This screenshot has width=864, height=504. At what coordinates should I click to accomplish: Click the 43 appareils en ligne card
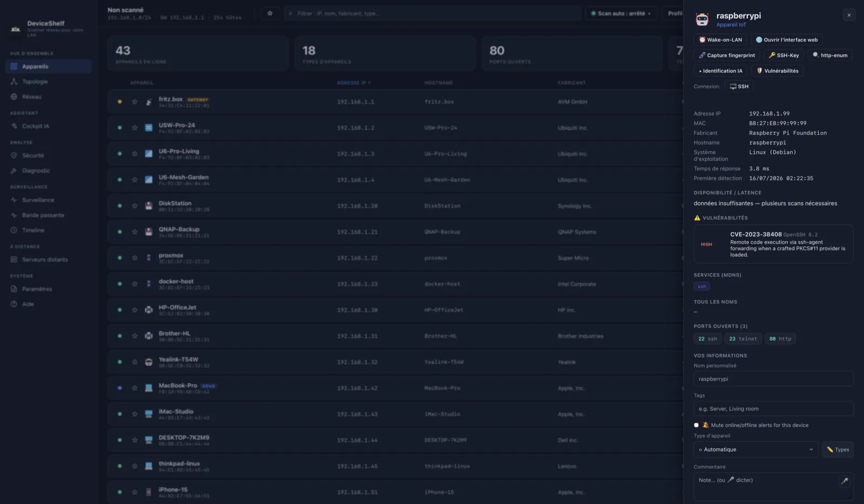coord(198,54)
